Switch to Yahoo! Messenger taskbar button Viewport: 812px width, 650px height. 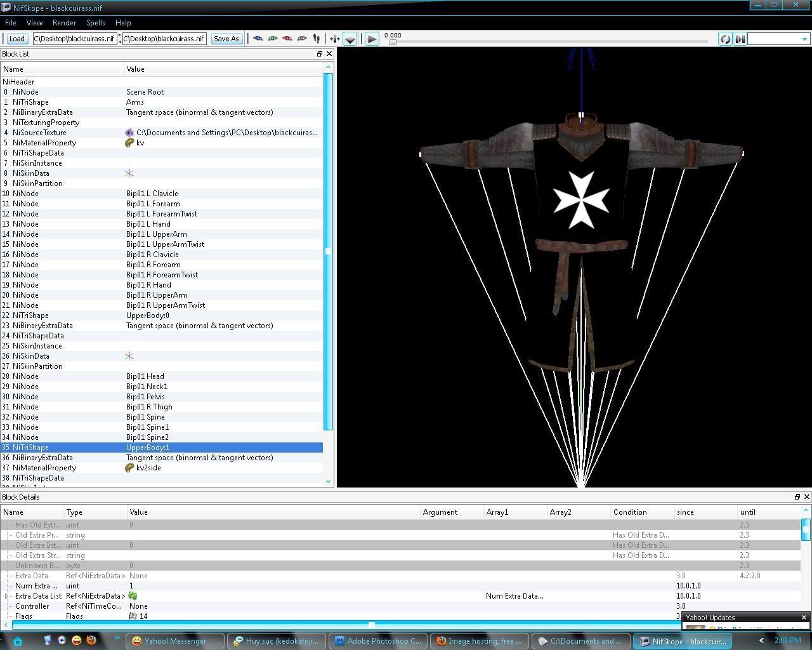tap(176, 641)
